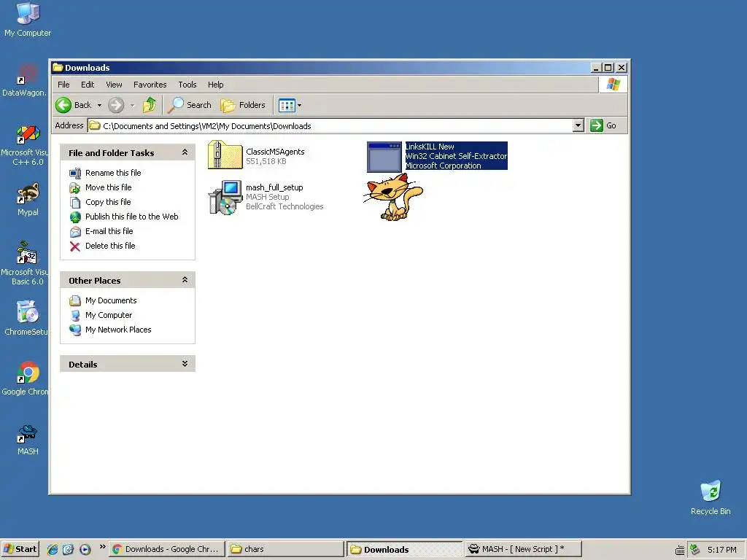Click the network connection tray icon
This screenshot has height=560, width=747.
(695, 550)
